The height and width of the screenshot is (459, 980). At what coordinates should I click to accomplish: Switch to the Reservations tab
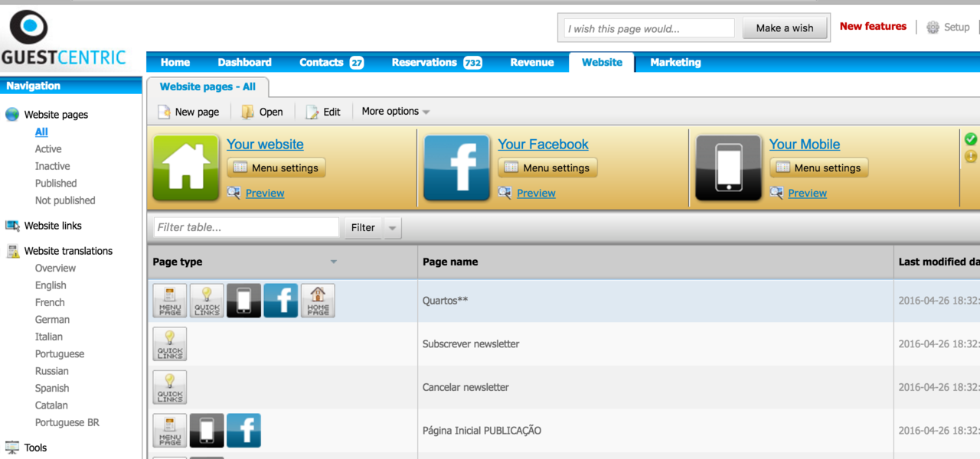436,63
